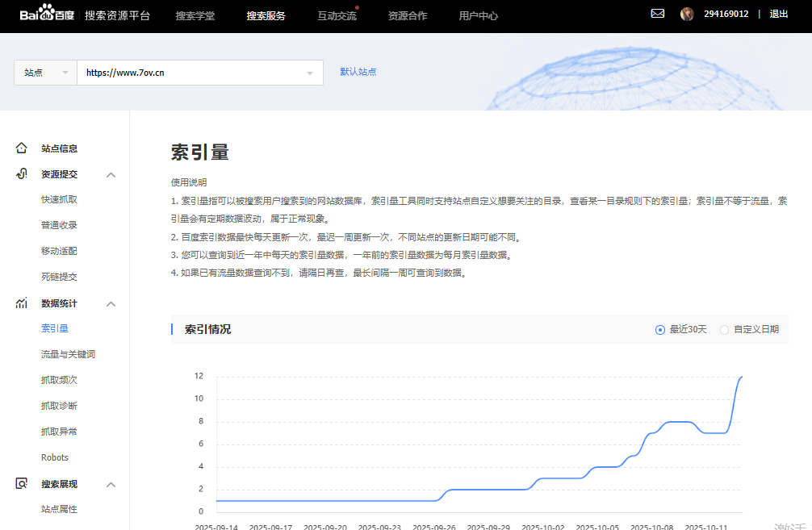Click the user avatar in top bar
This screenshot has height=530, width=812.
pos(687,13)
